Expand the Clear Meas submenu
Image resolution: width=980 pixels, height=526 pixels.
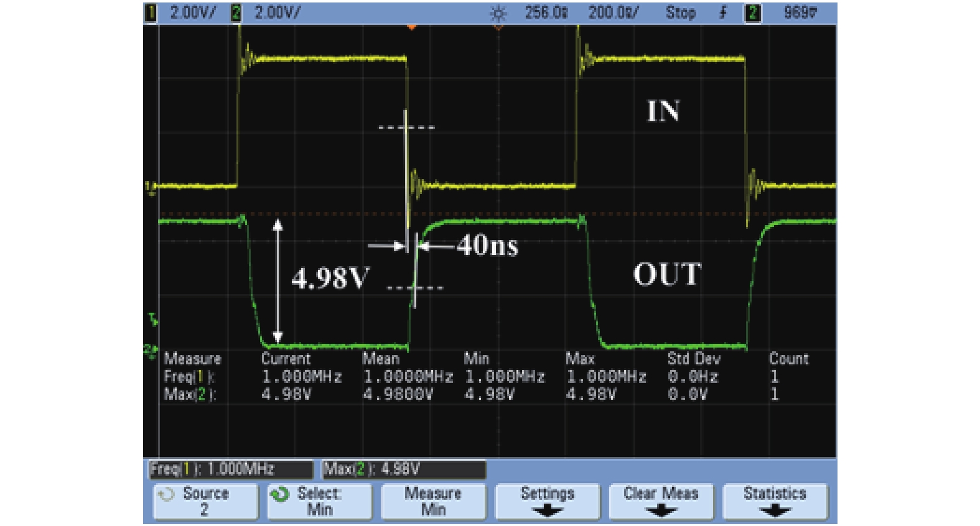pyautogui.click(x=661, y=501)
